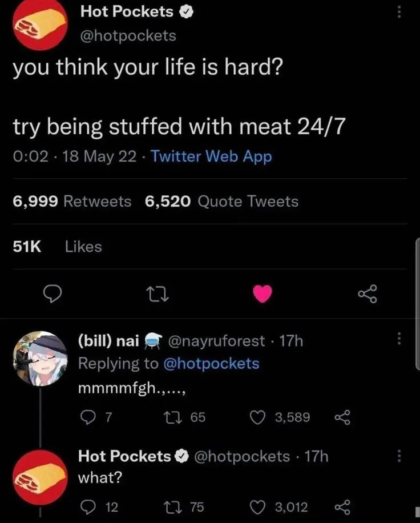Toggle the pink like heart on main tweet
The width and height of the screenshot is (420, 523).
point(262,293)
